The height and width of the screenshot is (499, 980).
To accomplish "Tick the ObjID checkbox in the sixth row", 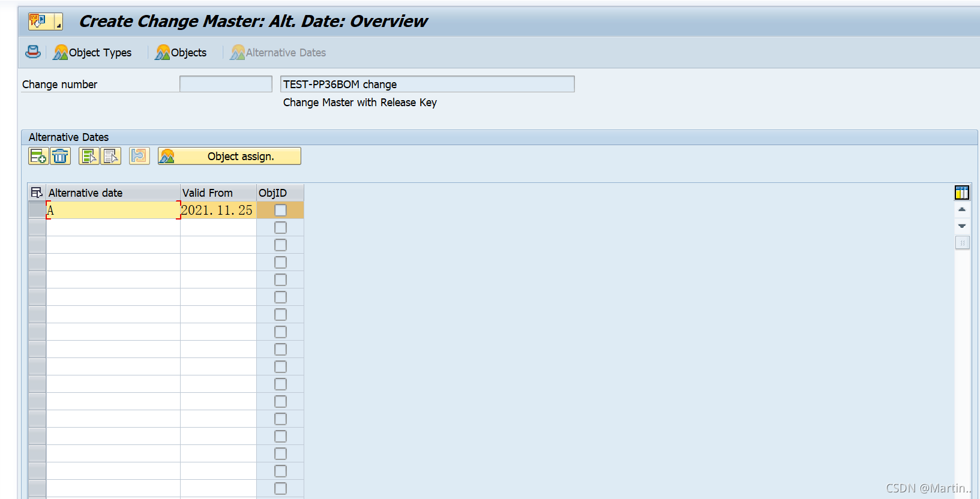I will (x=280, y=297).
